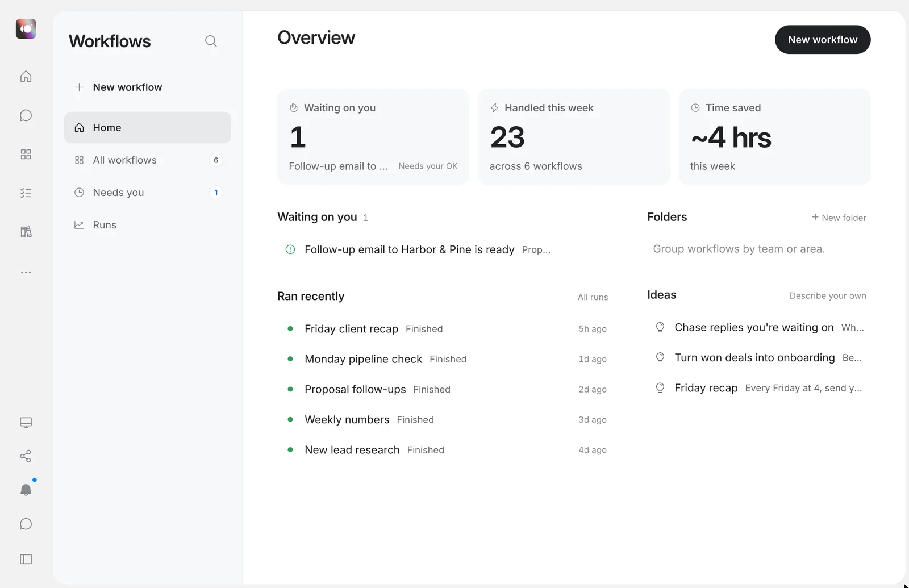
Task: Click the lightbulb icon beside Chase replies
Action: (x=660, y=327)
